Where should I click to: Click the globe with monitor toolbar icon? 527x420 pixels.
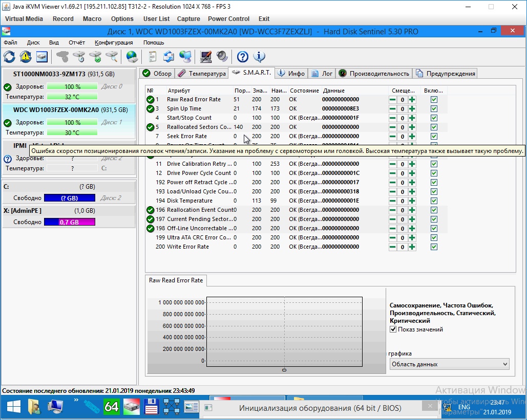point(185,57)
